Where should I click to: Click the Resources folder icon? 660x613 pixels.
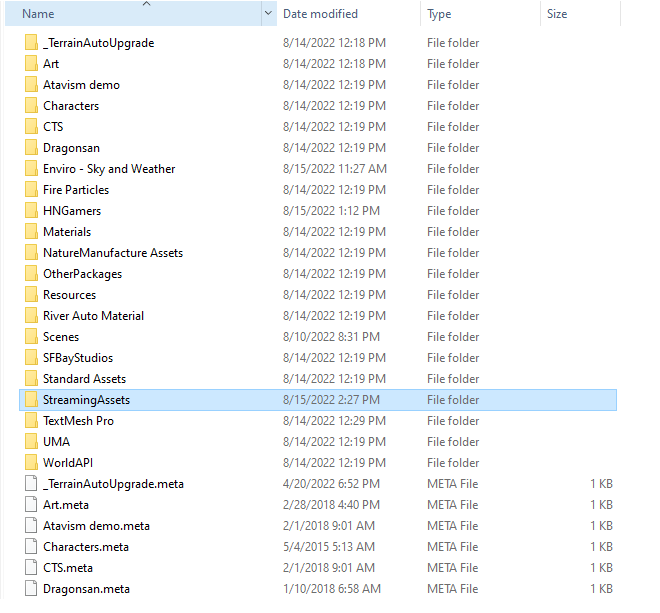(x=31, y=295)
